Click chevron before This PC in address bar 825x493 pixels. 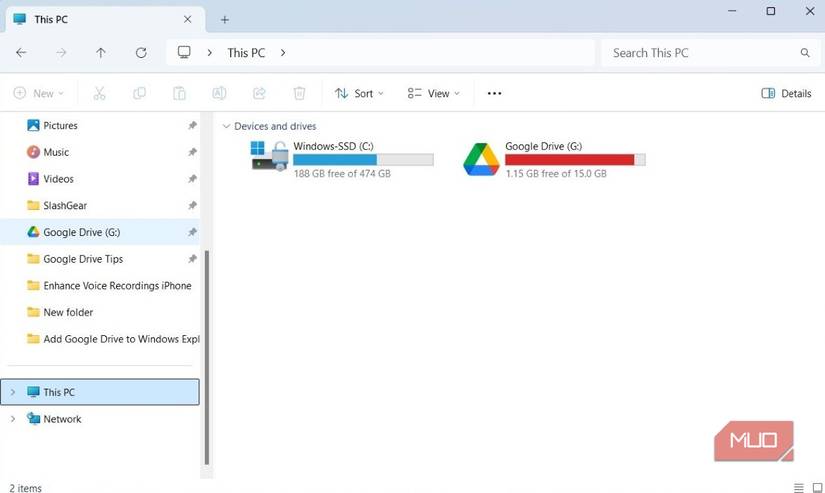coord(209,53)
